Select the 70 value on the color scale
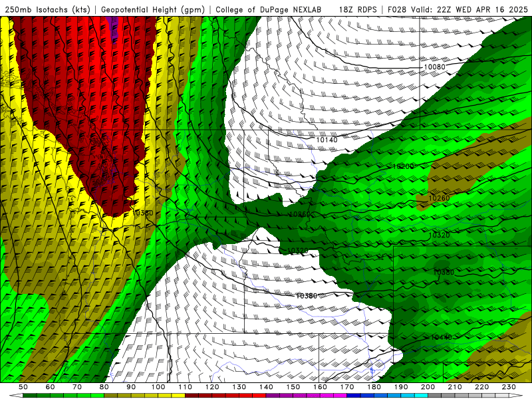Image resolution: width=532 pixels, height=399 pixels. [x=77, y=387]
